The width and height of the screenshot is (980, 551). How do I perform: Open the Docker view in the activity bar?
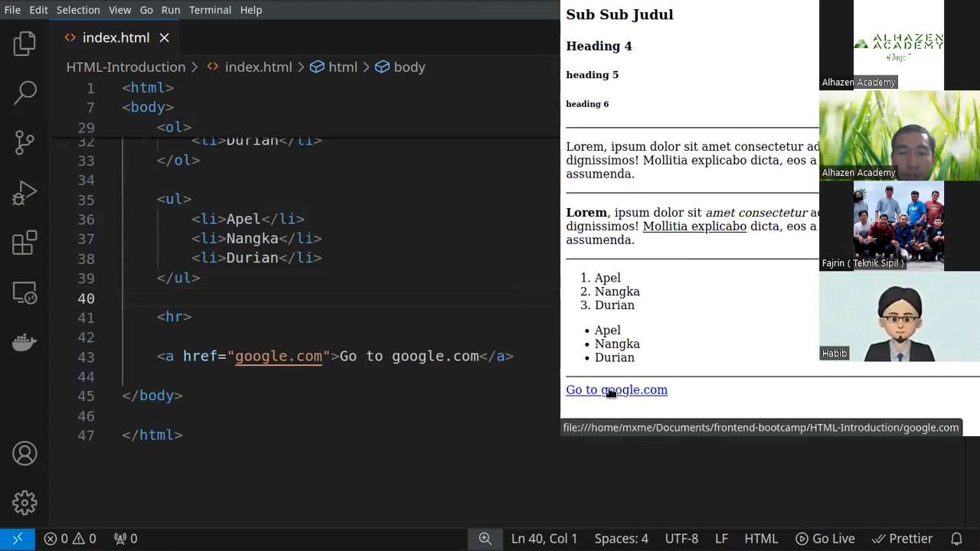click(24, 342)
